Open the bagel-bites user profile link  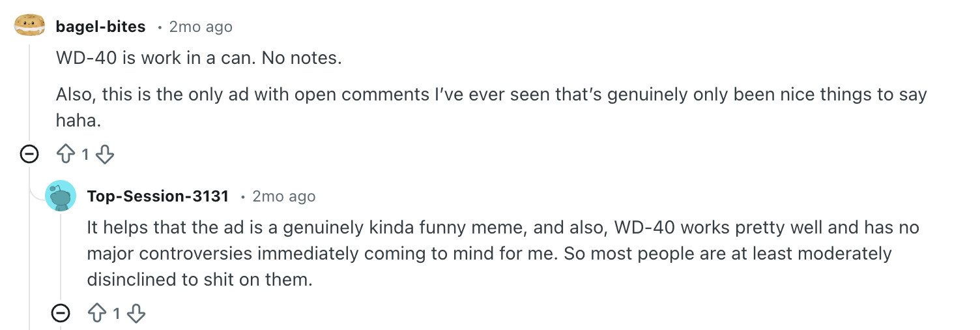coord(100,27)
